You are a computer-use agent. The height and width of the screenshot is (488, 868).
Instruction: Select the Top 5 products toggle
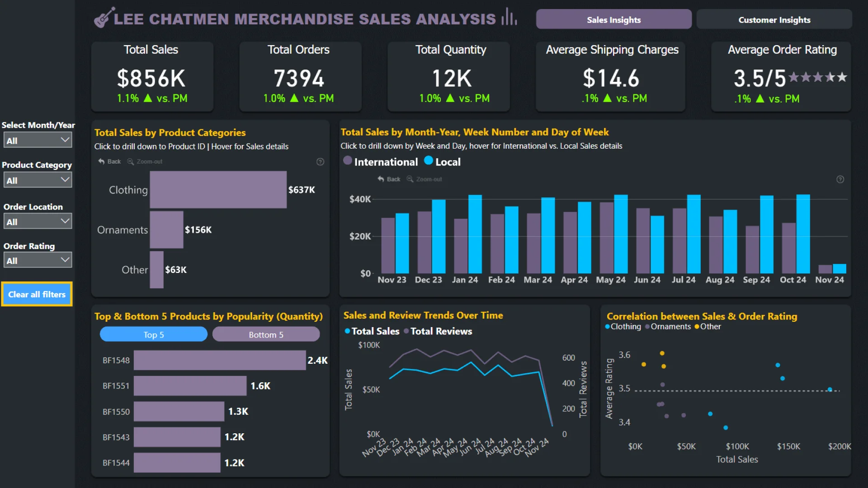point(154,334)
